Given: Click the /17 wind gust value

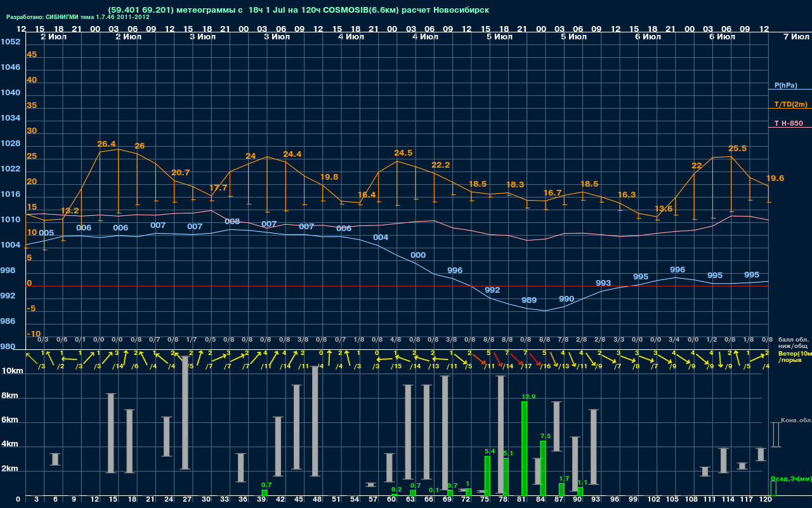Looking at the screenshot, I should (527, 366).
